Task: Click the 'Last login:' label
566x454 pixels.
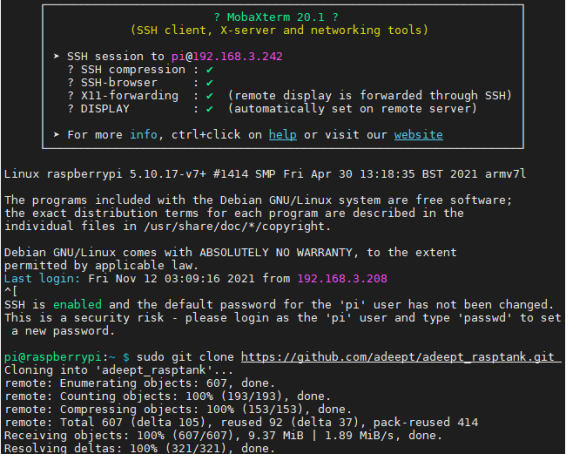Action: (x=42, y=278)
